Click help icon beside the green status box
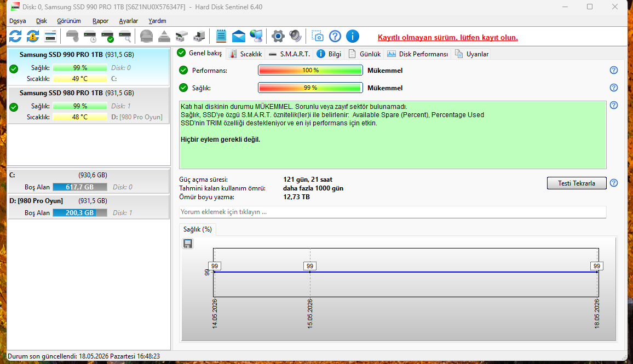This screenshot has width=633, height=364. click(614, 105)
